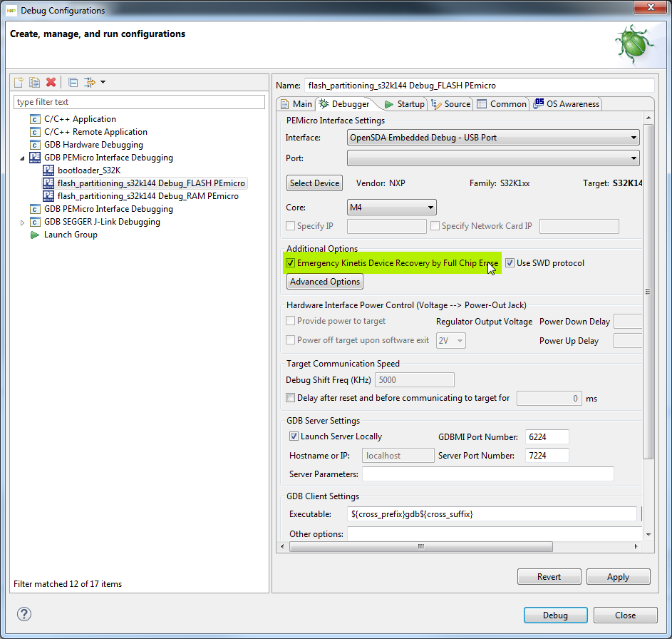672x639 pixels.
Task: Select flash_partitioning_s32k144 Debug_RAM PEmicro configuration
Action: click(x=148, y=196)
